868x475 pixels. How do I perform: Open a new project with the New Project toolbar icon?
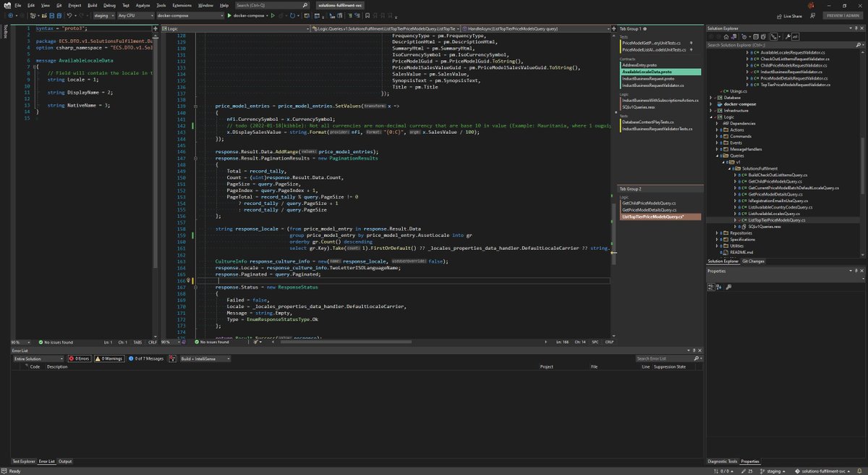[x=32, y=14]
